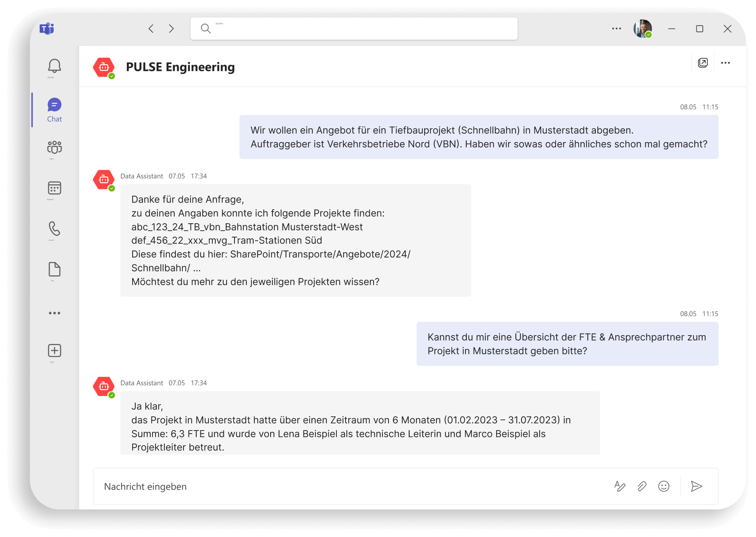Go back with the left arrow
Viewport: 756px width, 537px height.
click(x=151, y=29)
